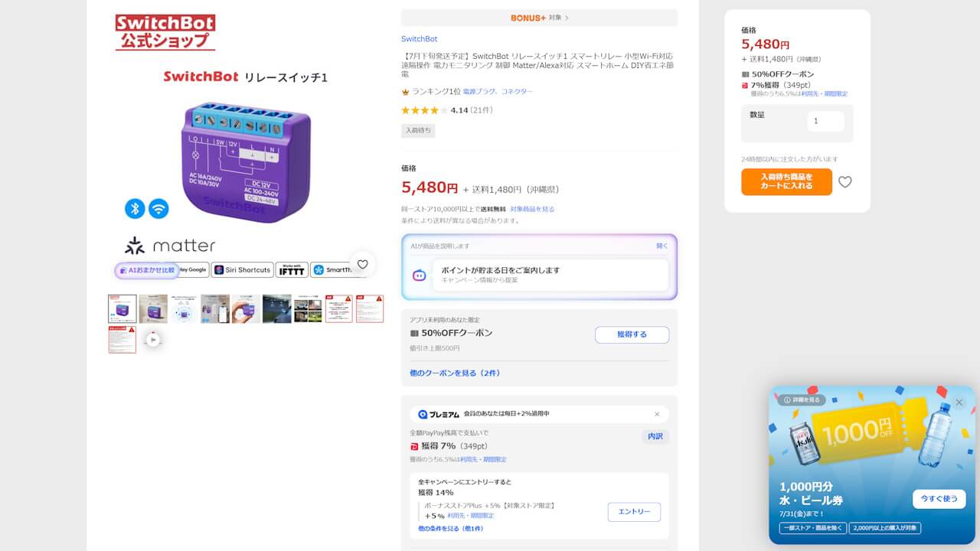Play the product video thumbnail
Screen dimensions: 980x551
coord(153,340)
